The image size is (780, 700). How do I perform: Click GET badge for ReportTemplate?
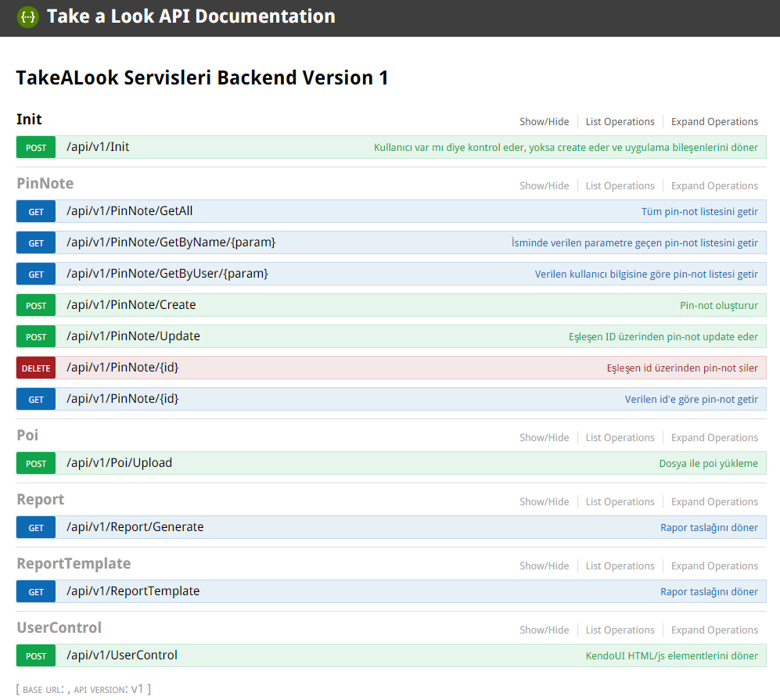click(x=36, y=592)
